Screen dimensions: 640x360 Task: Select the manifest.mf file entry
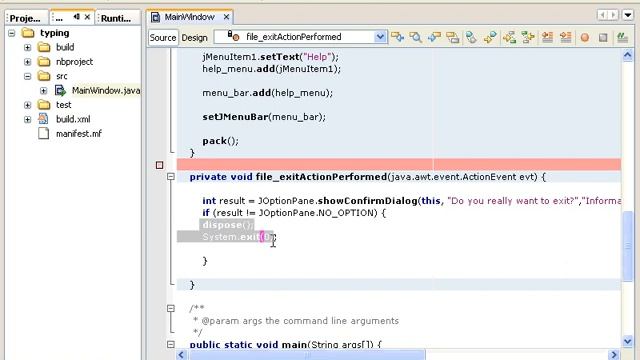(79, 133)
